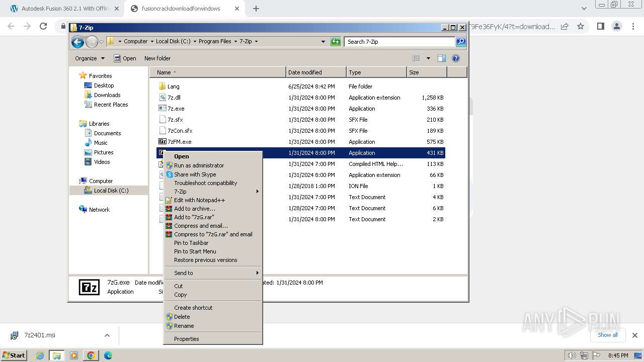The height and width of the screenshot is (362, 644).
Task: Click the Explorer back navigation arrow
Action: tap(77, 42)
